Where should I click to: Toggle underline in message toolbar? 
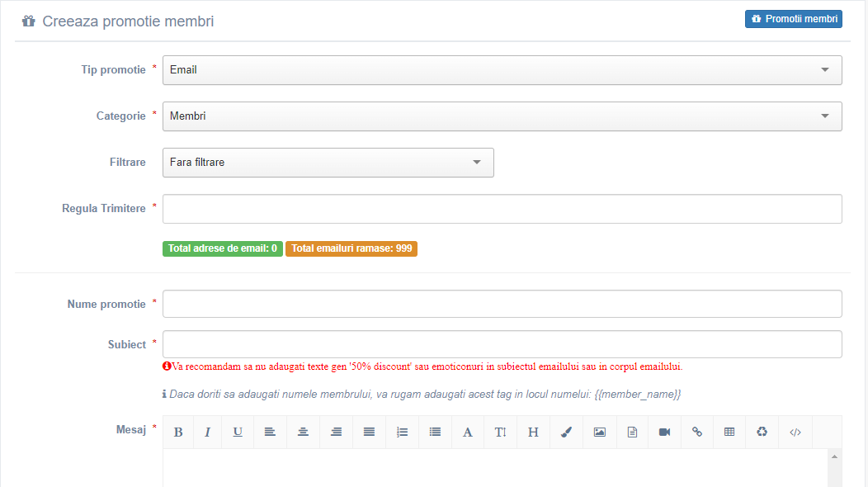tap(238, 433)
